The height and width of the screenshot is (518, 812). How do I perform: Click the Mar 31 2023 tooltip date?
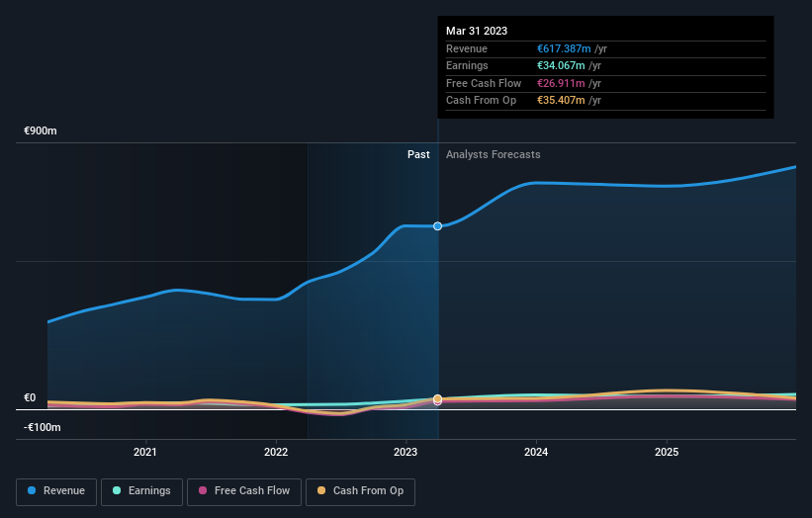coord(477,31)
